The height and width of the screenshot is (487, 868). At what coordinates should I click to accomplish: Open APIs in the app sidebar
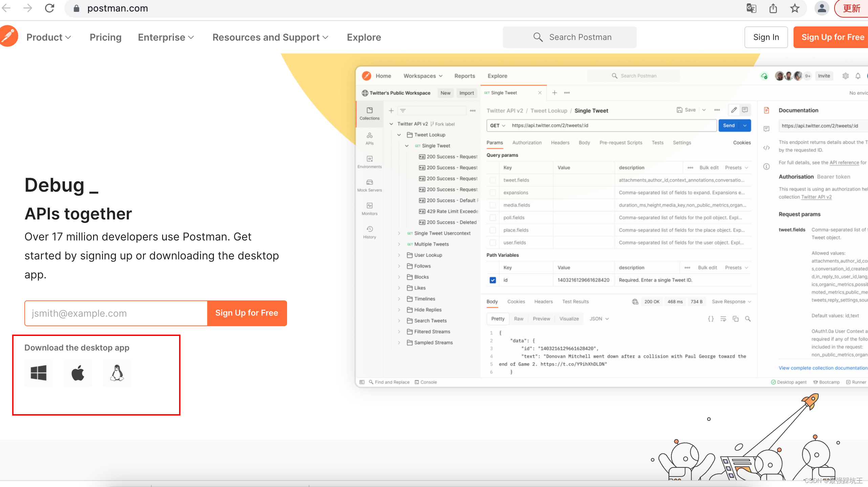click(x=370, y=139)
